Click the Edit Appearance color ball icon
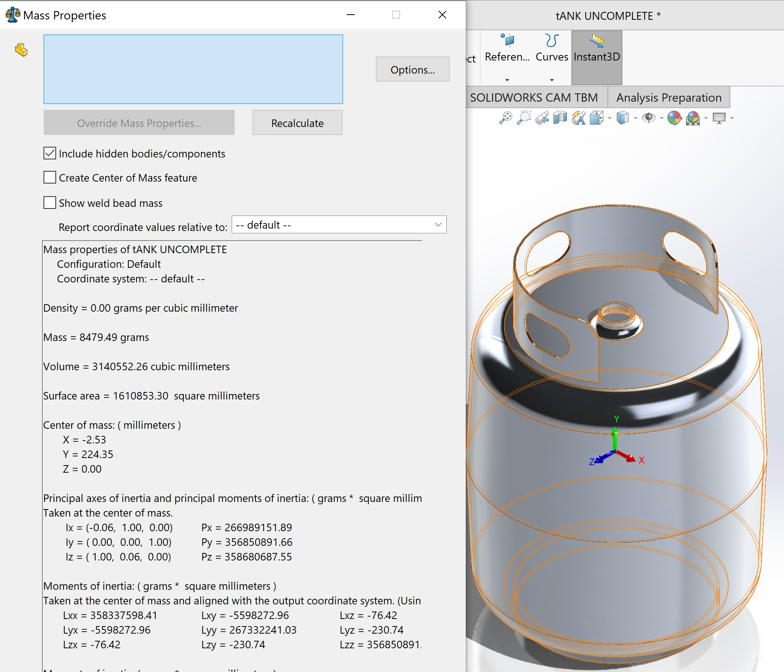Image resolution: width=784 pixels, height=672 pixels. point(674,118)
